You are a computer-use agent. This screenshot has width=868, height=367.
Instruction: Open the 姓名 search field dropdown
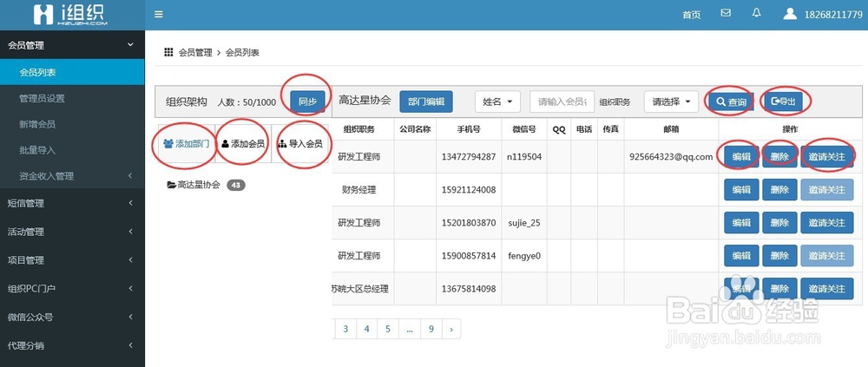[x=497, y=102]
